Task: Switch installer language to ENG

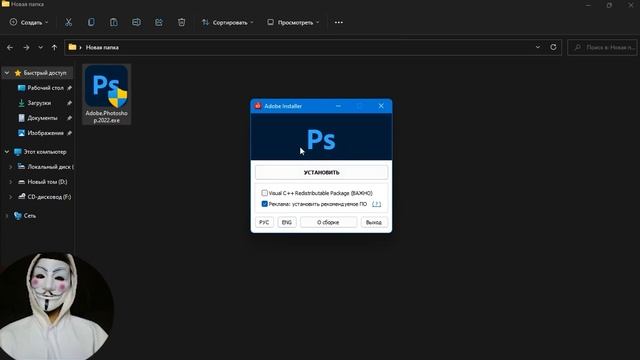Action: coord(287,222)
